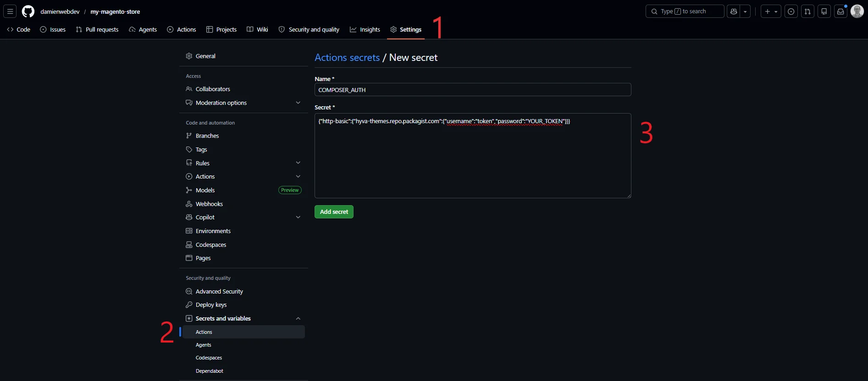Select Codespaces under Secrets and variables
868x381 pixels.
[x=243, y=358]
